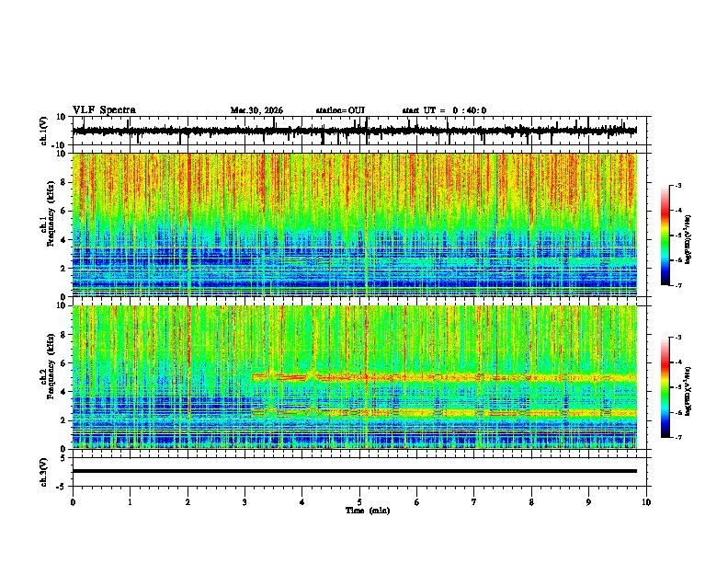This screenshot has width=728, height=563.
Task: Click the "-7" label on ch.1 colorbar
Action: click(x=677, y=286)
